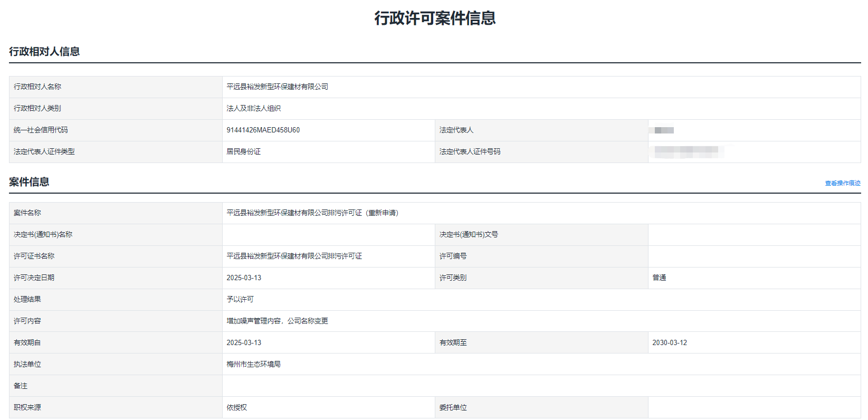868x420 pixels.
Task: Click the 许可证书名称 value text
Action: coord(294,256)
